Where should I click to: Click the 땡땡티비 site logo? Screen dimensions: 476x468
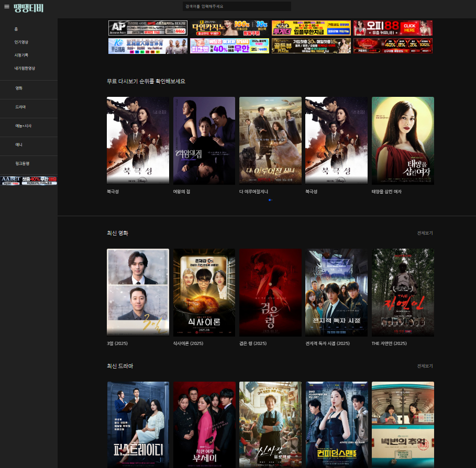coord(29,7)
